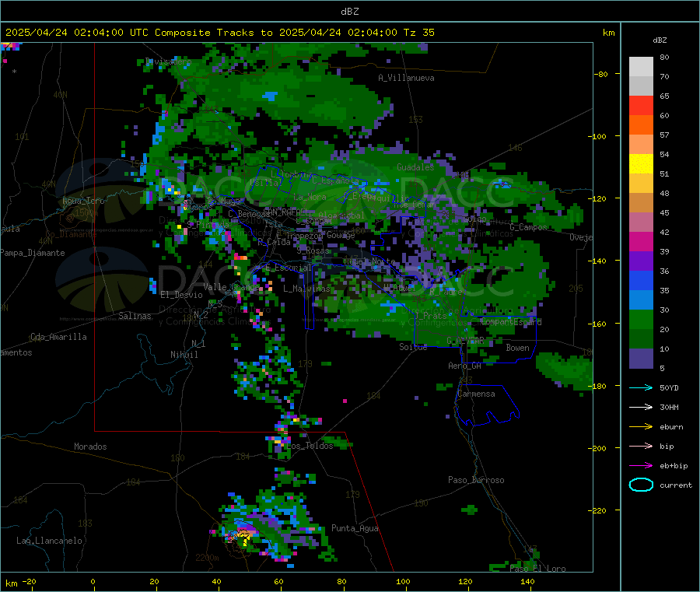Click the Morados map label
The width and height of the screenshot is (700, 592).
90,447
